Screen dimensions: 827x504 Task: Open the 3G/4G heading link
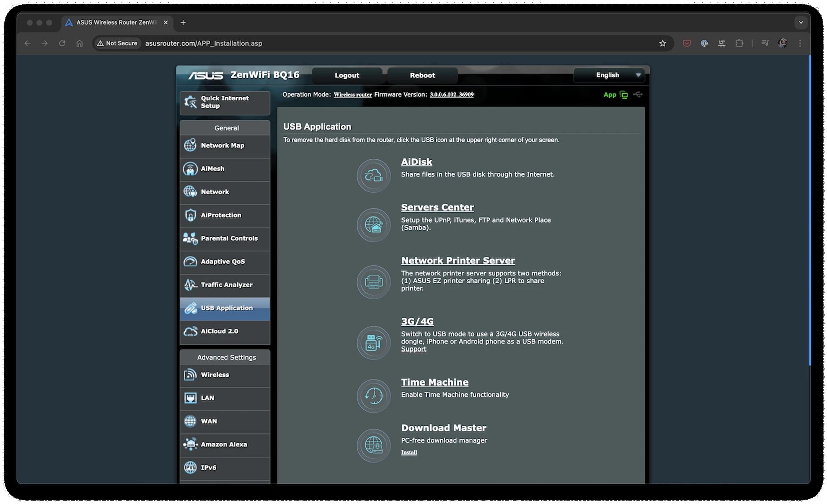(x=417, y=322)
